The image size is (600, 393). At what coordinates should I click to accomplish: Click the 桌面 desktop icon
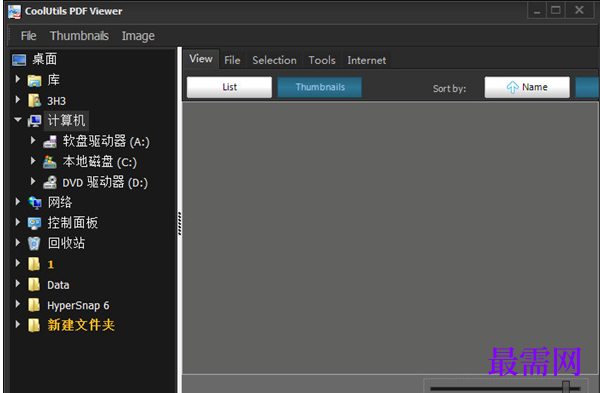[19, 60]
